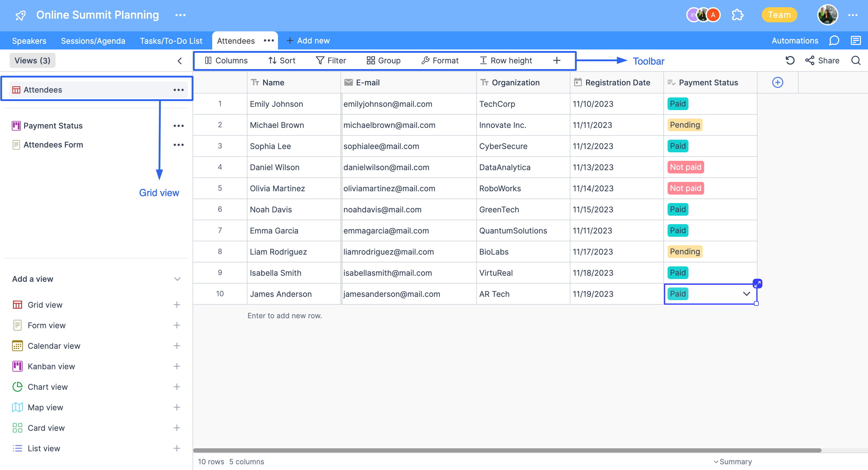868x470 pixels.
Task: Add a Form view with plus
Action: click(x=177, y=326)
